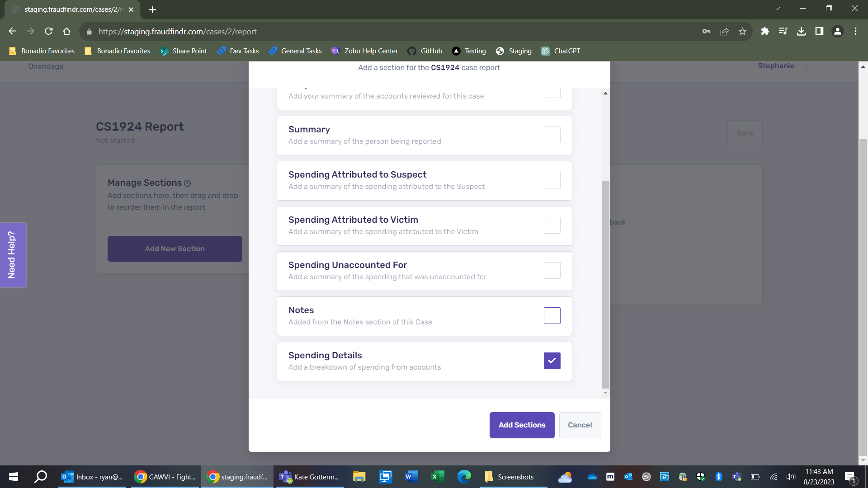The image size is (868, 488).
Task: Check the Summary section checkbox
Action: pyautogui.click(x=552, y=135)
